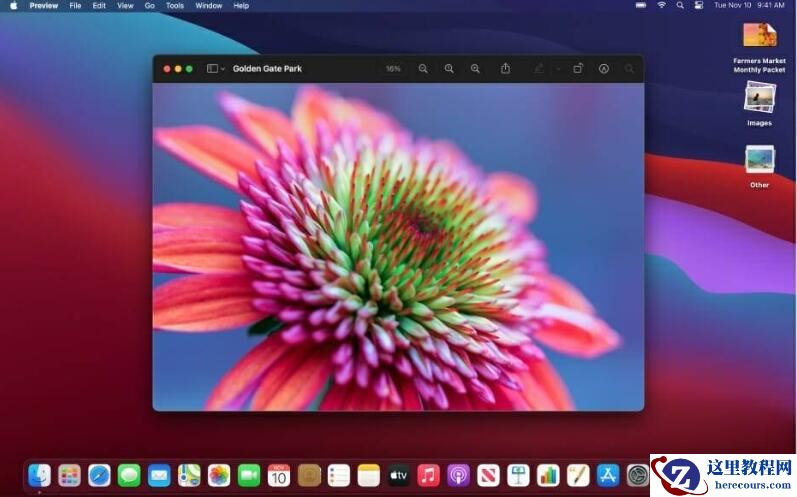Open the Preview application menu
This screenshot has height=497, width=797.
[x=44, y=6]
